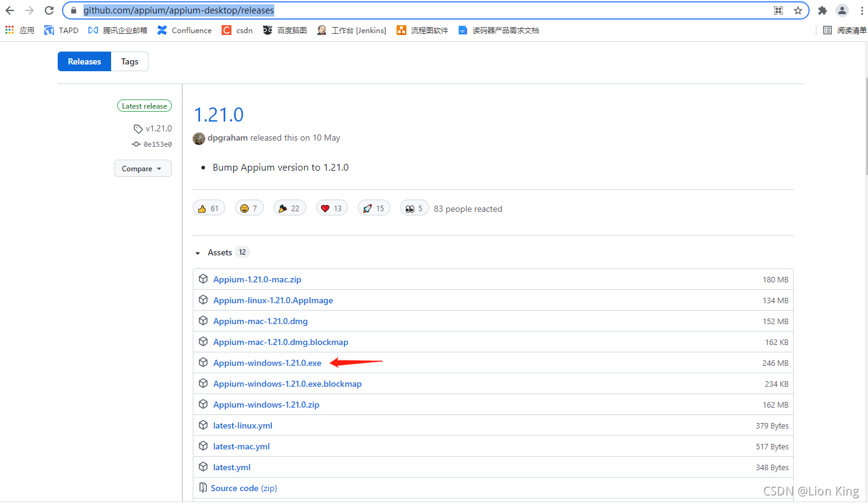The width and height of the screenshot is (868, 504).
Task: Open the 1.21.0 release title
Action: click(219, 115)
